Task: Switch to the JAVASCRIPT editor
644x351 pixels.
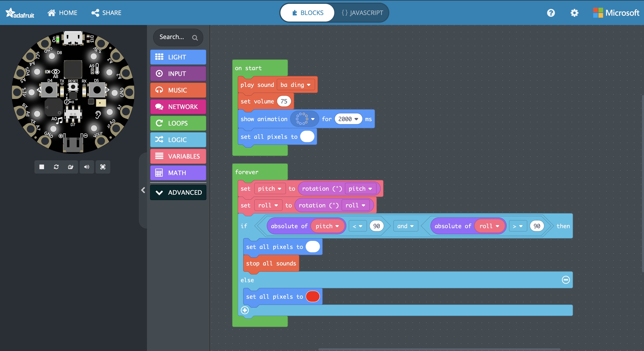Action: [x=362, y=13]
